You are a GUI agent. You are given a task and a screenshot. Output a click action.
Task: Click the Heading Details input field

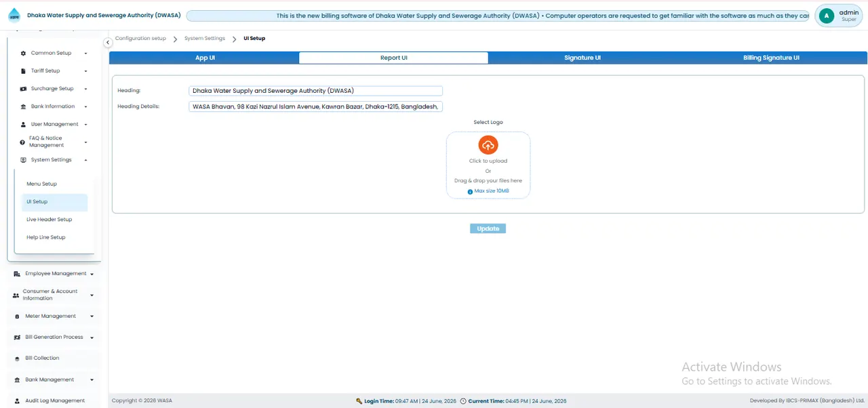pyautogui.click(x=315, y=106)
